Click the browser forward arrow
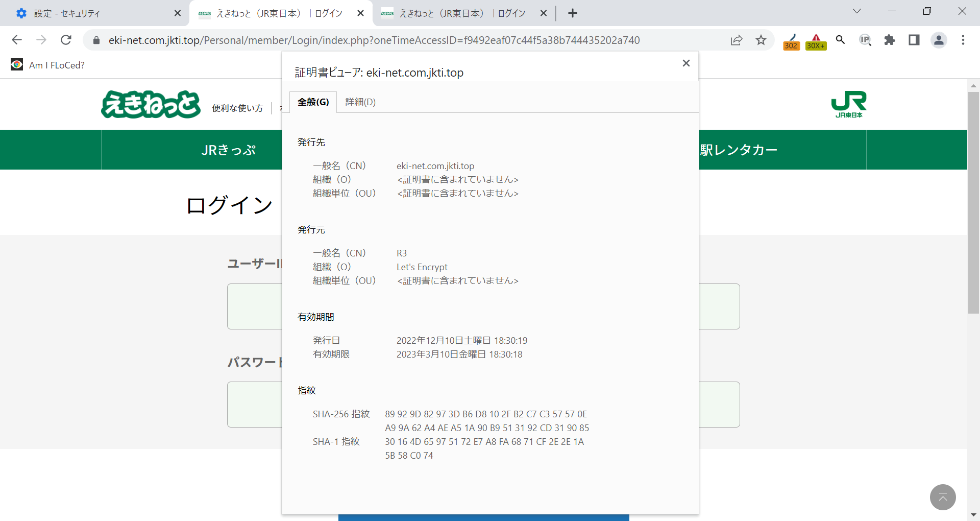 coord(41,40)
